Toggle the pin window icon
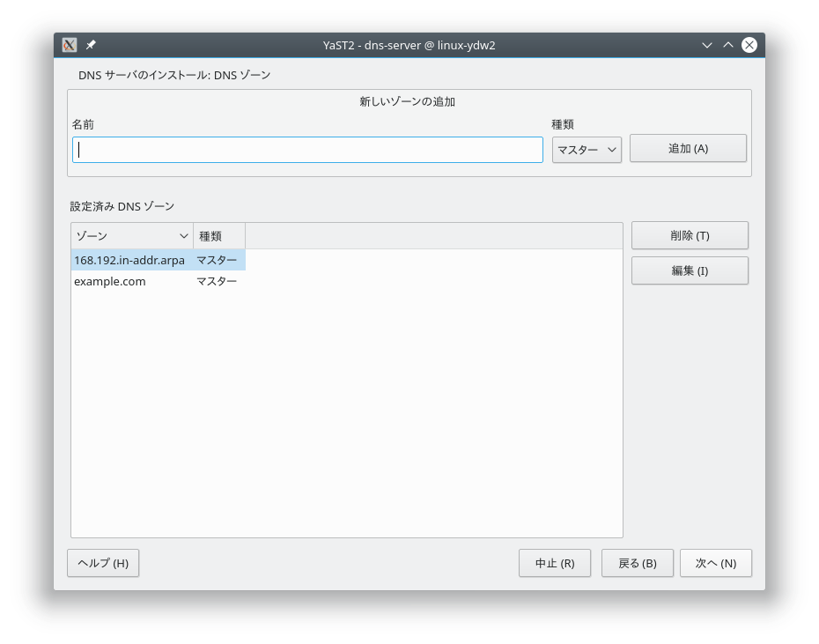819x644 pixels. (91, 45)
